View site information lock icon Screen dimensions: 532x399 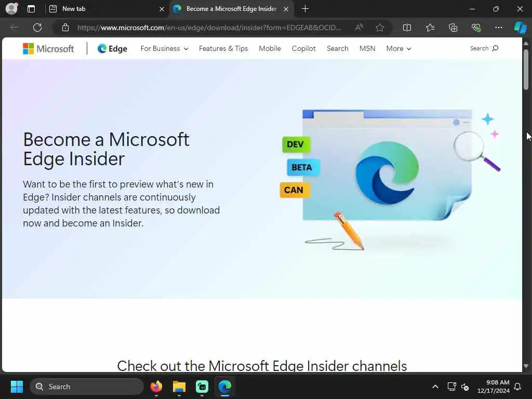65,28
